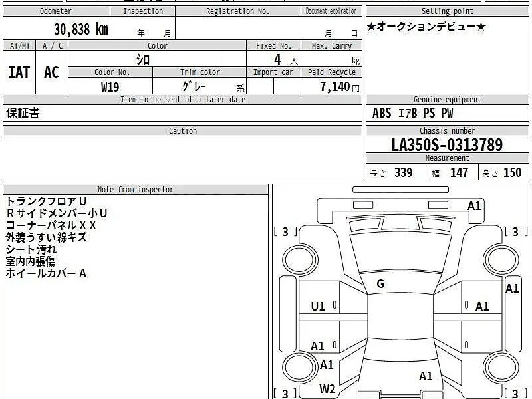The image size is (532, 399).
Task: Click the Paid Recycle amount 7,140
Action: [x=334, y=87]
